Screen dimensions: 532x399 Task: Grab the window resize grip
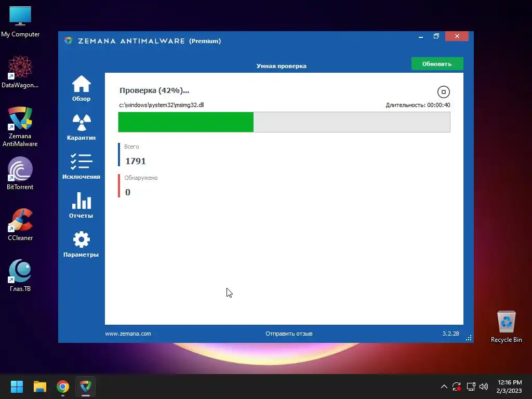click(469, 338)
